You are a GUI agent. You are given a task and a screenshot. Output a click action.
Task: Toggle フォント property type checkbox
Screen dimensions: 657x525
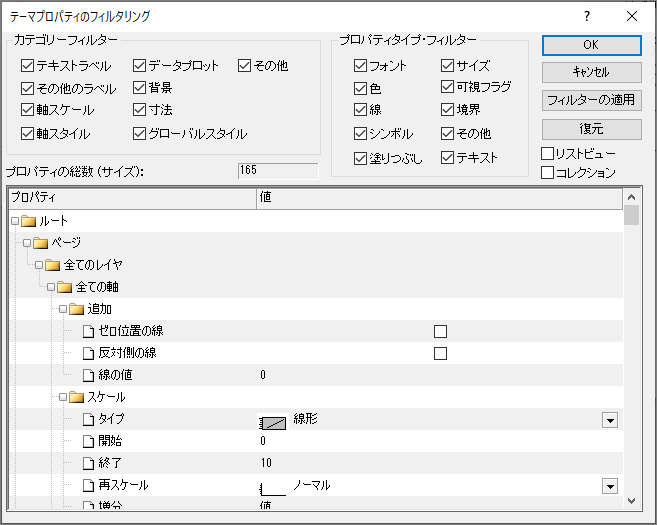click(x=360, y=66)
